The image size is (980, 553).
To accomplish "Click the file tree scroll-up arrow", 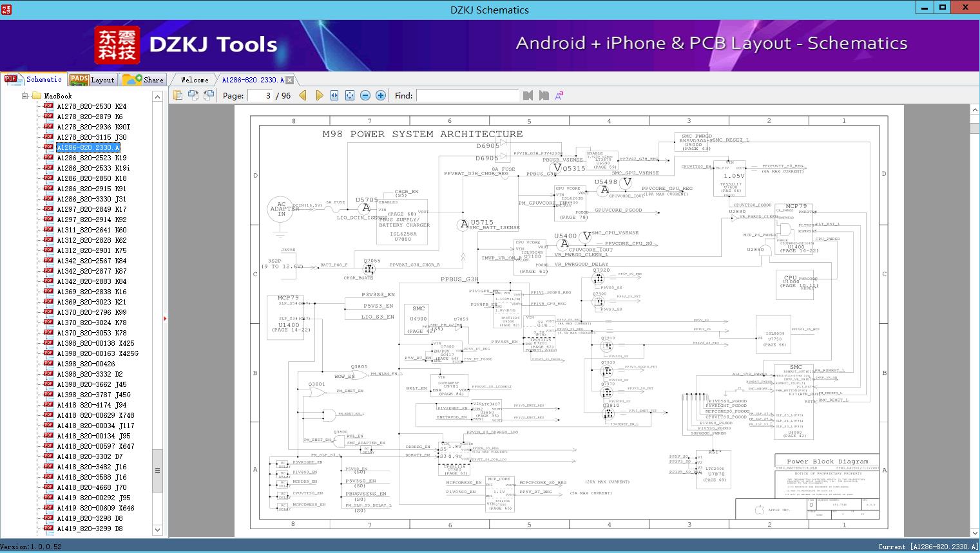I will click(x=157, y=97).
